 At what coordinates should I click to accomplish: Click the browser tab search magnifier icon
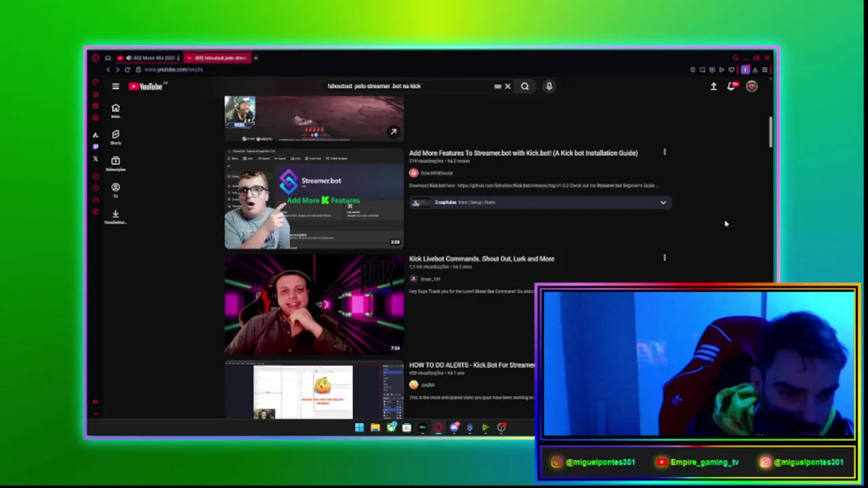click(x=735, y=58)
